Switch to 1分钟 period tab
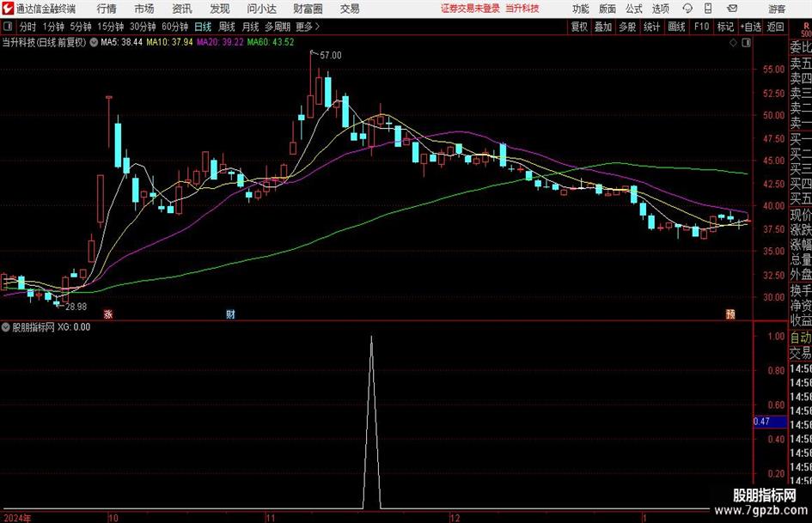Screen dimensions: 812x523 pyautogui.click(x=52, y=27)
